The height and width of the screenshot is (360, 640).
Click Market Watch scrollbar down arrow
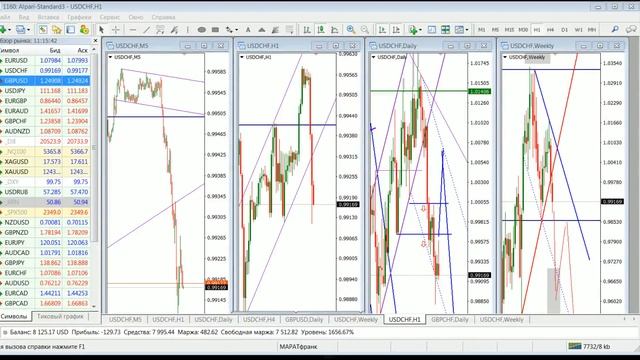pyautogui.click(x=94, y=306)
